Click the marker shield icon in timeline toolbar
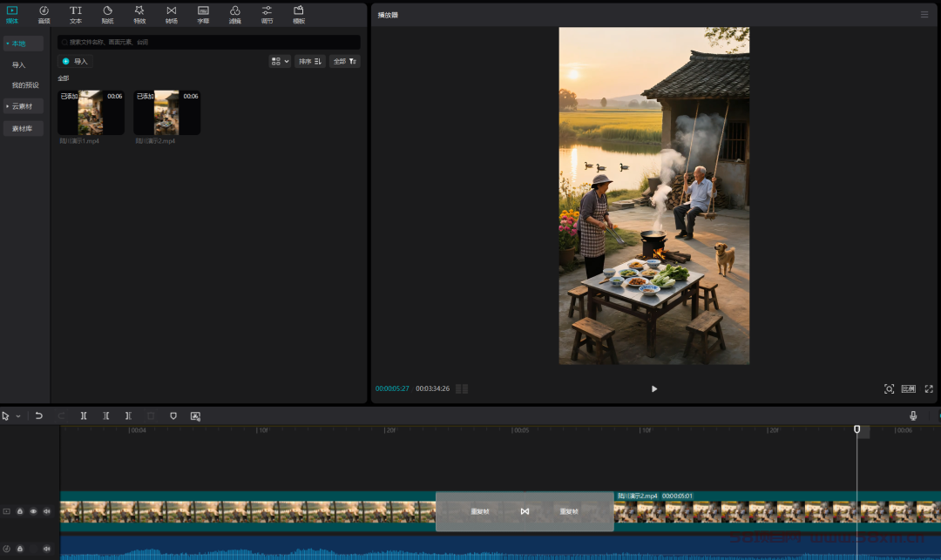 (x=173, y=416)
